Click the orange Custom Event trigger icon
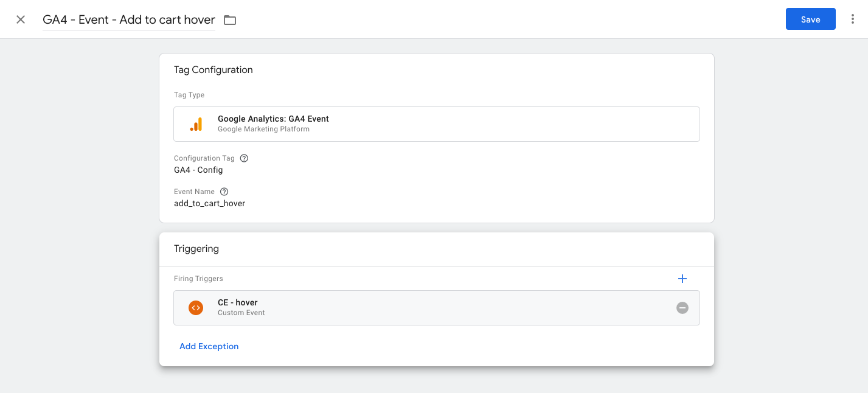 pyautogui.click(x=195, y=308)
